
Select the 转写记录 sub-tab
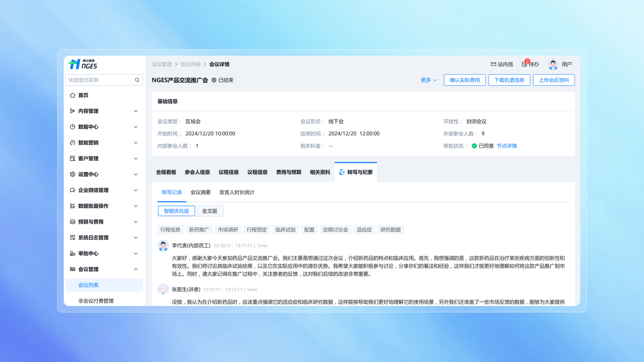click(x=172, y=192)
